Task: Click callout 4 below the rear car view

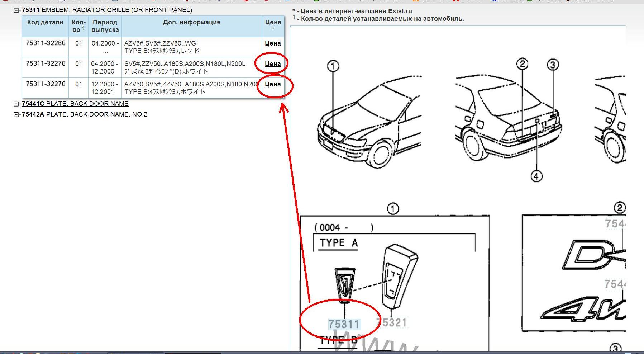Action: (x=536, y=176)
